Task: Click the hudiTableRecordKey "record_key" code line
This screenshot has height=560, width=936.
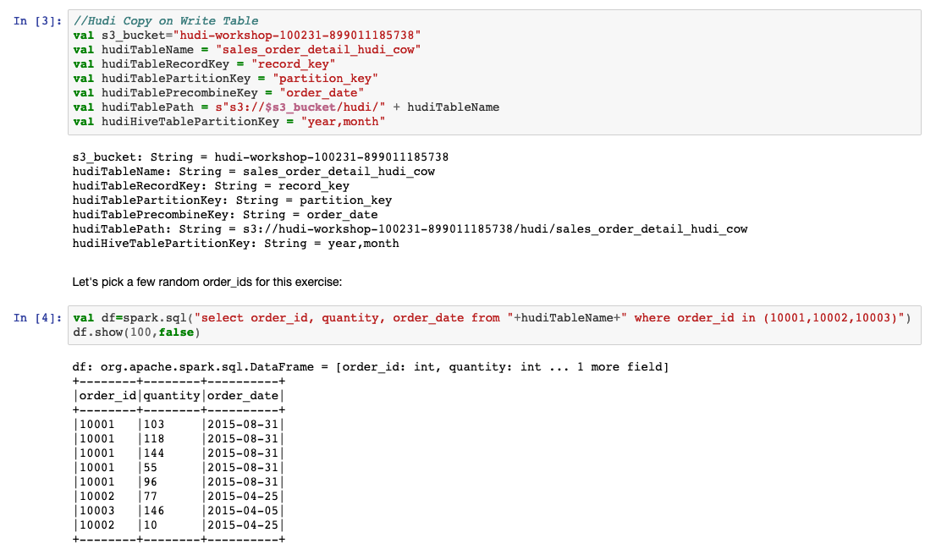Action: point(205,64)
